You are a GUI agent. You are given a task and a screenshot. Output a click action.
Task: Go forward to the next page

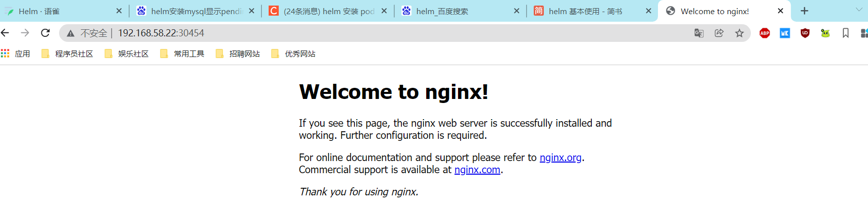click(x=25, y=33)
